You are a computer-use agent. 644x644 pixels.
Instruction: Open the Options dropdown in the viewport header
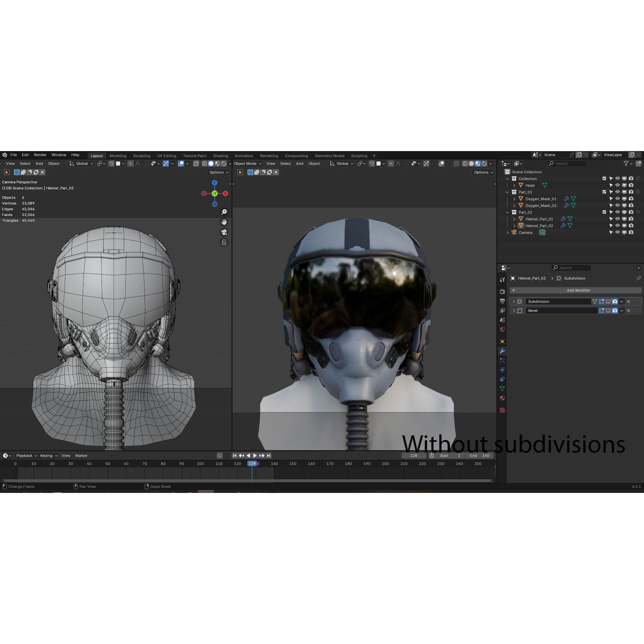click(218, 172)
